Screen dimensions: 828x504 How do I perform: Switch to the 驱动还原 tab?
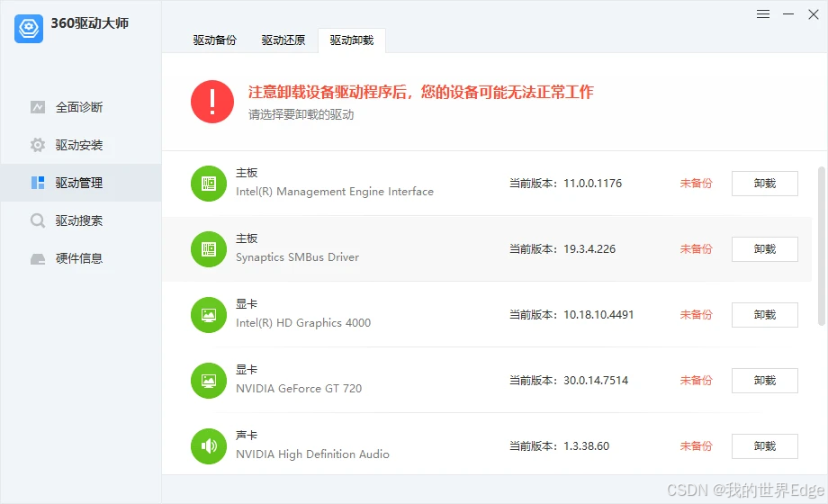(x=283, y=40)
